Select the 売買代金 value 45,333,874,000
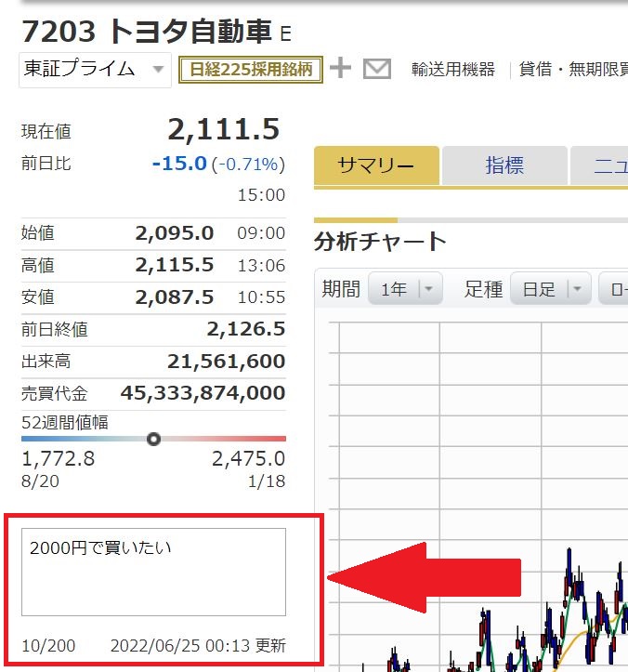The width and height of the screenshot is (628, 672). pos(203,393)
